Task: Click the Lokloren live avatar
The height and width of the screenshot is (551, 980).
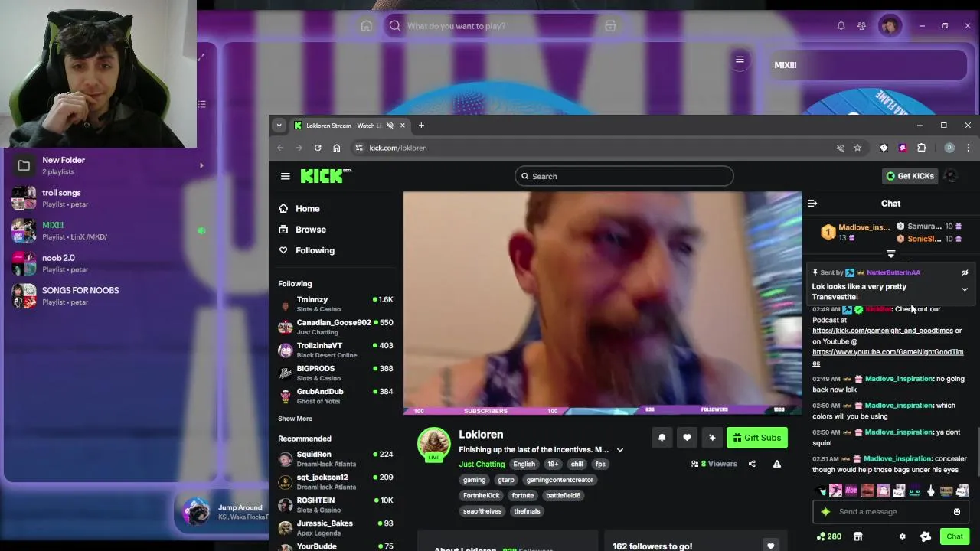Action: [x=433, y=444]
